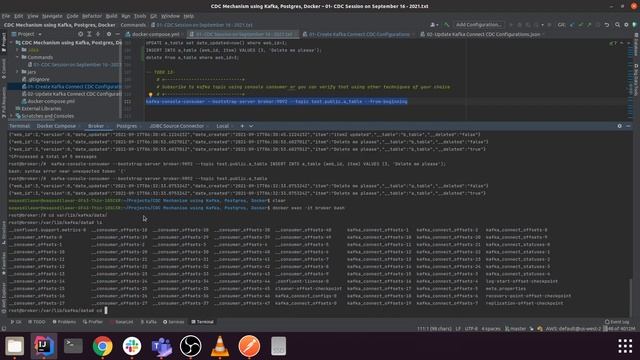640x360 pixels.
Task: Click the Search Everywhere magnifier icon
Action: tap(617, 25)
